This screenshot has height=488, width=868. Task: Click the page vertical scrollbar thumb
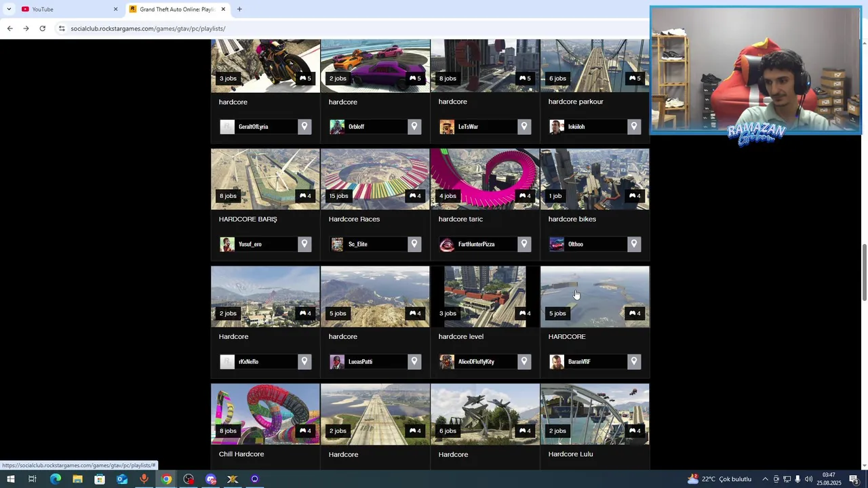coord(864,272)
